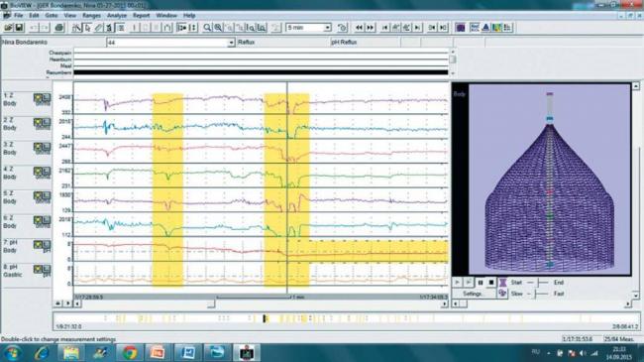Click the Recumbent black marker bar
The width and height of the screenshot is (644, 362).
pos(261,72)
